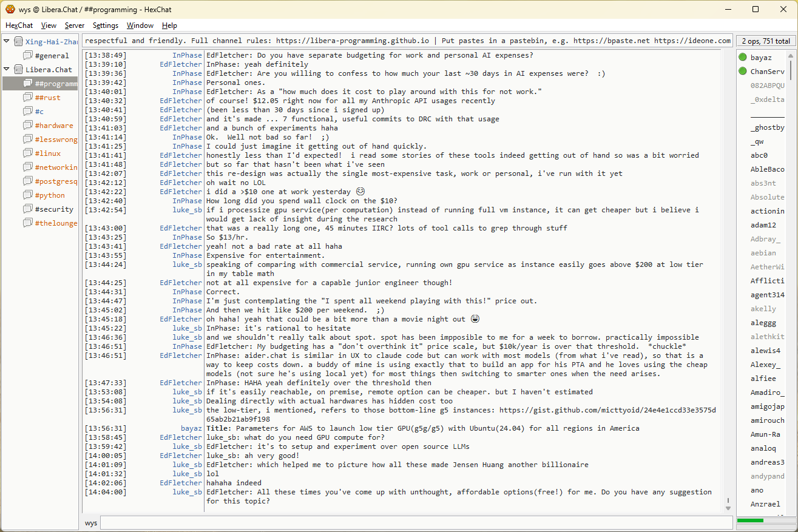Click the #hardware channel icon
The width and height of the screenshot is (798, 532).
click(x=27, y=126)
